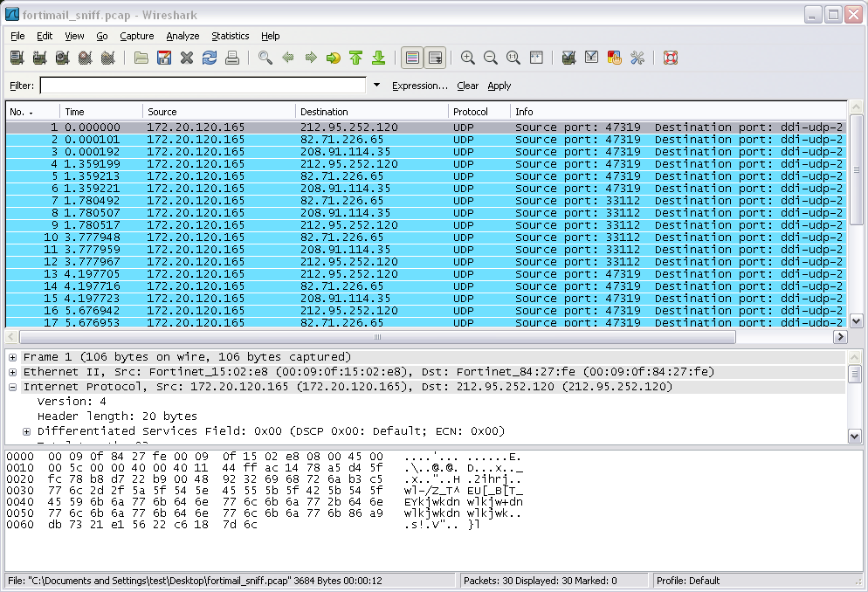Image resolution: width=868 pixels, height=592 pixels.
Task: Expand Differentiated Services Field node
Action: point(27,431)
